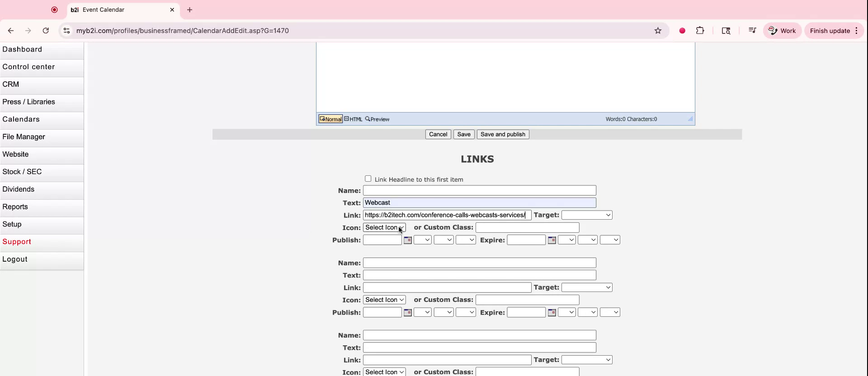
Task: Open Target dropdown for first link
Action: click(587, 215)
